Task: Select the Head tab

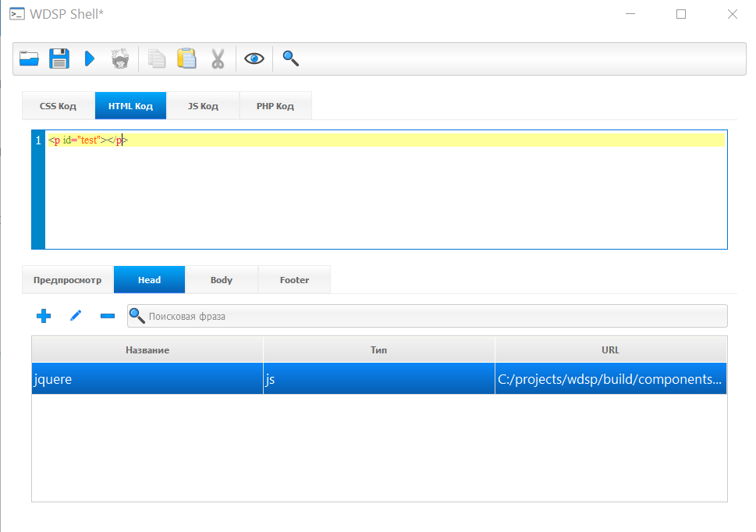Action: (x=150, y=280)
